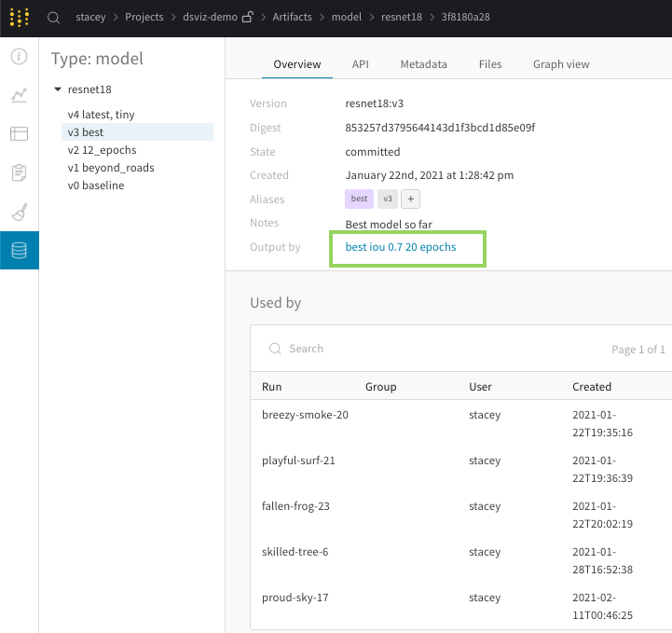Viewport: 672px width, 633px height.
Task: Select v2 12_epochs version
Action: (x=102, y=150)
